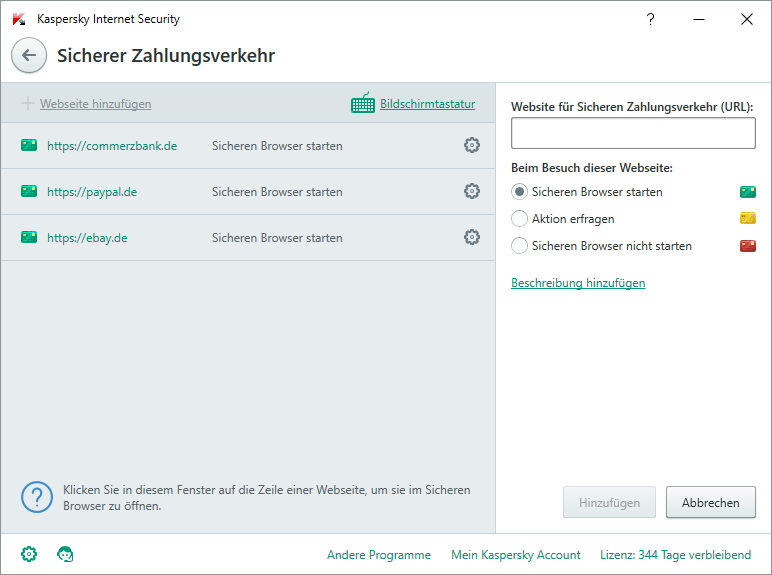Screen dimensions: 772x575
Task: Select the Sicheren Browser starten radio button
Action: (519, 192)
